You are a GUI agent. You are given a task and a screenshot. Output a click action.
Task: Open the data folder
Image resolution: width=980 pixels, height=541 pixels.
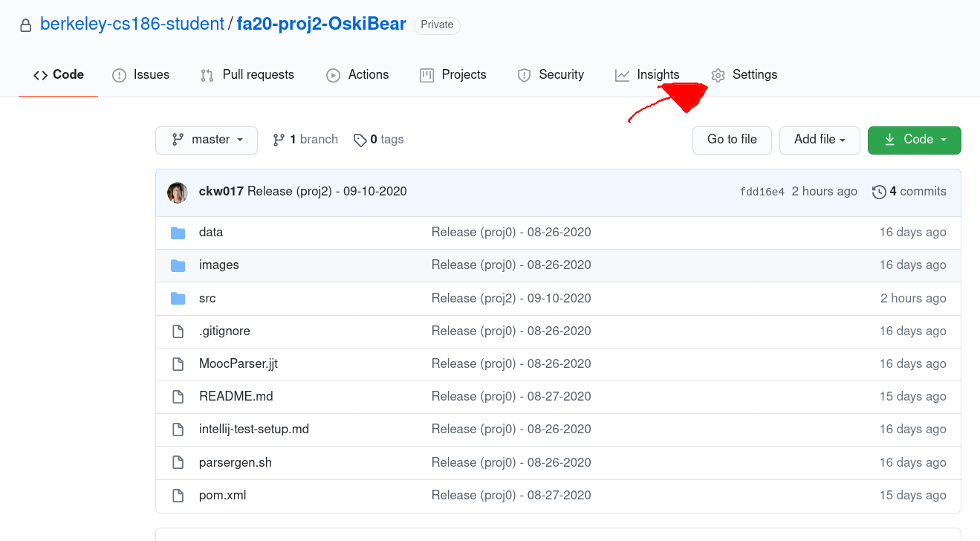[211, 233]
